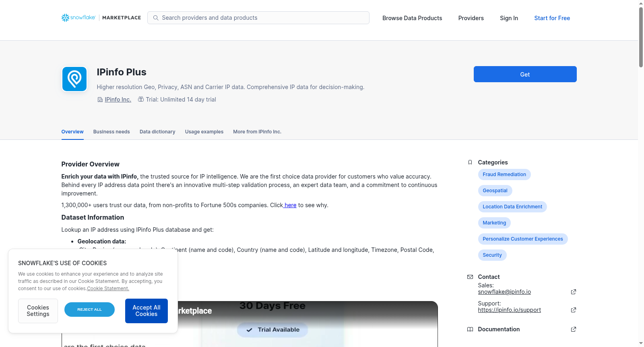The height and width of the screenshot is (347, 644).
Task: Click the Provider Overview heading
Action: tap(90, 164)
